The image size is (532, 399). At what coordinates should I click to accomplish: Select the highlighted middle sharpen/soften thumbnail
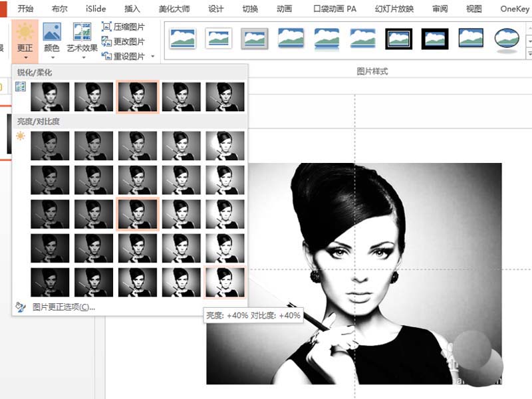click(x=138, y=96)
